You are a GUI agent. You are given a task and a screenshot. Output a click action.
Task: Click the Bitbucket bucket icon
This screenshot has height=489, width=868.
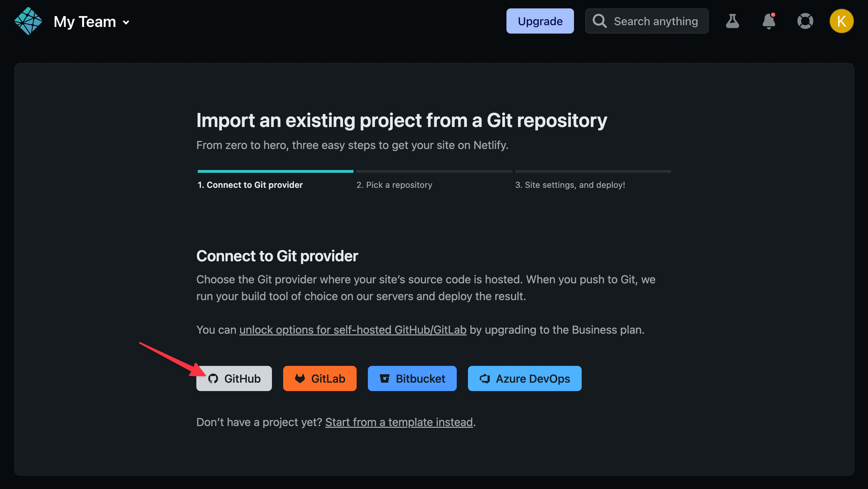385,378
